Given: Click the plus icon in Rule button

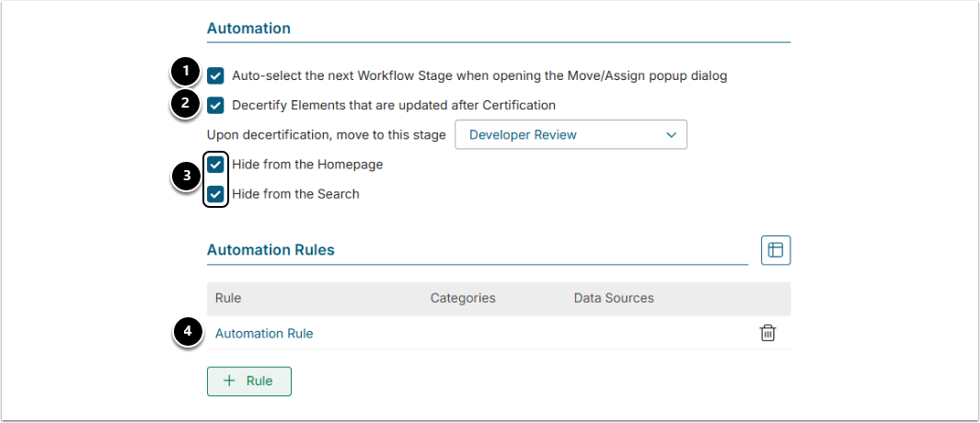Looking at the screenshot, I should (230, 381).
